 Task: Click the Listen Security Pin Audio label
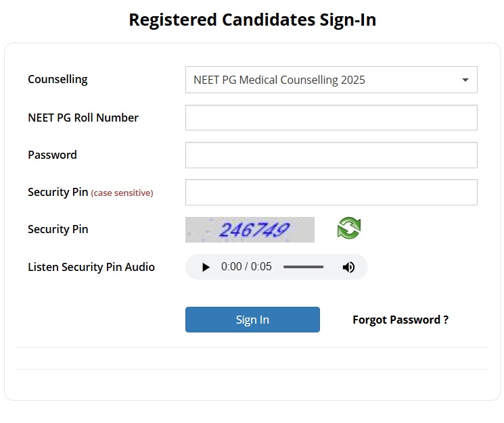[x=91, y=267]
